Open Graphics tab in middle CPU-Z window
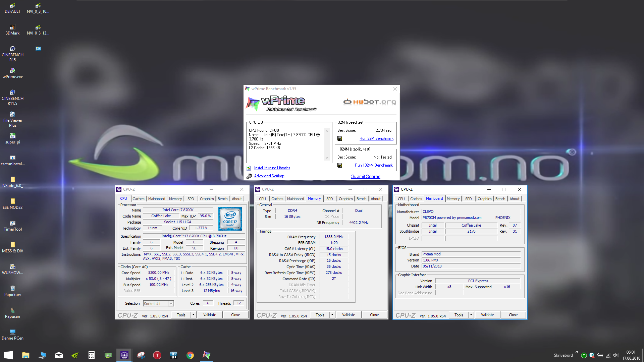 tap(345, 199)
